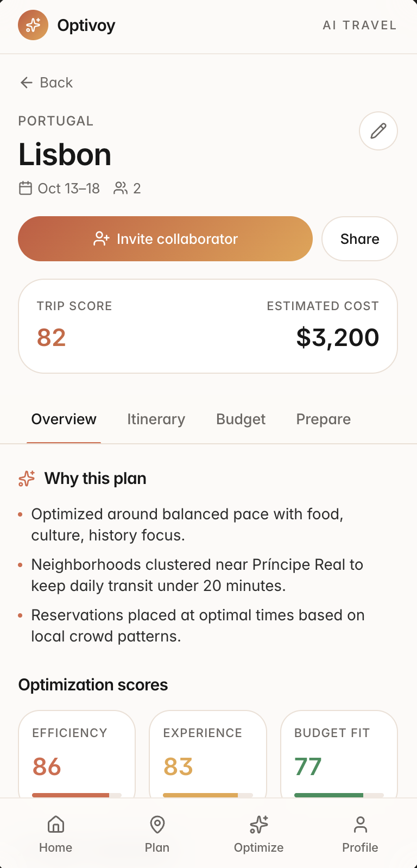Switch to the Itinerary tab
The image size is (417, 868).
[x=156, y=419]
